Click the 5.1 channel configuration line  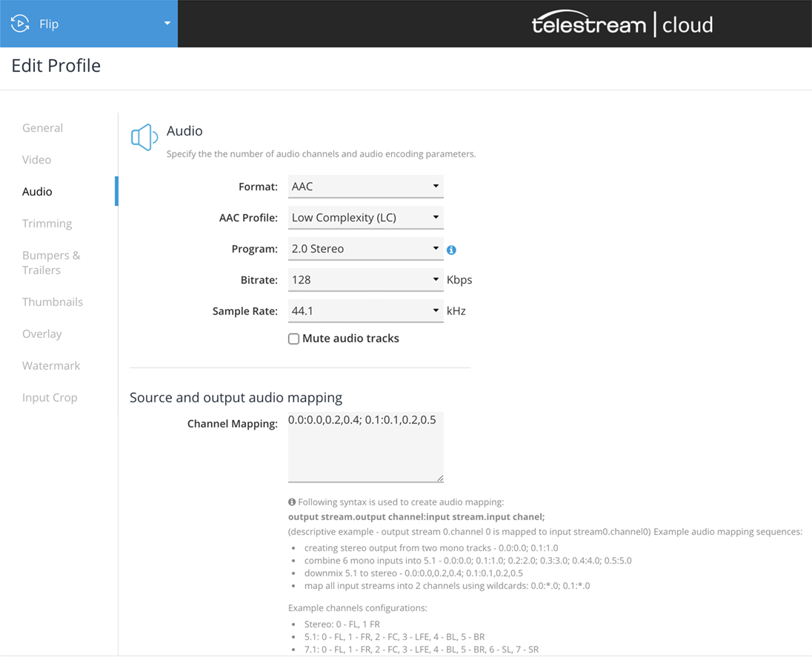click(x=395, y=637)
